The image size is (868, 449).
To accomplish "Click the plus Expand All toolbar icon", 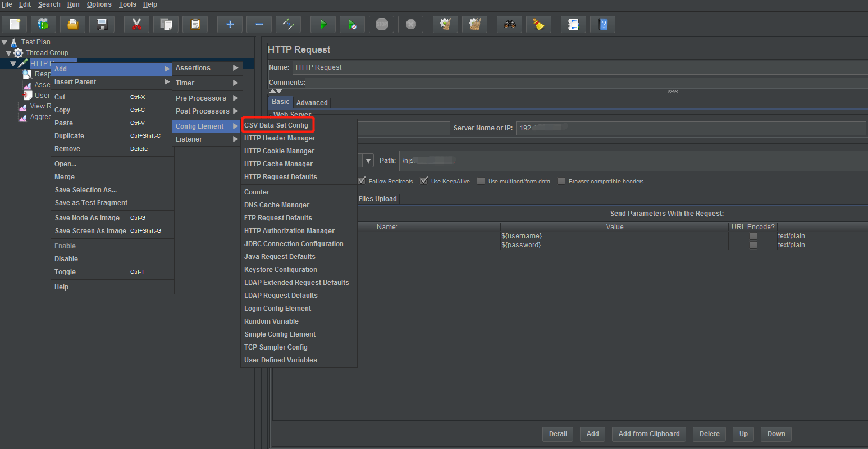I will (230, 24).
